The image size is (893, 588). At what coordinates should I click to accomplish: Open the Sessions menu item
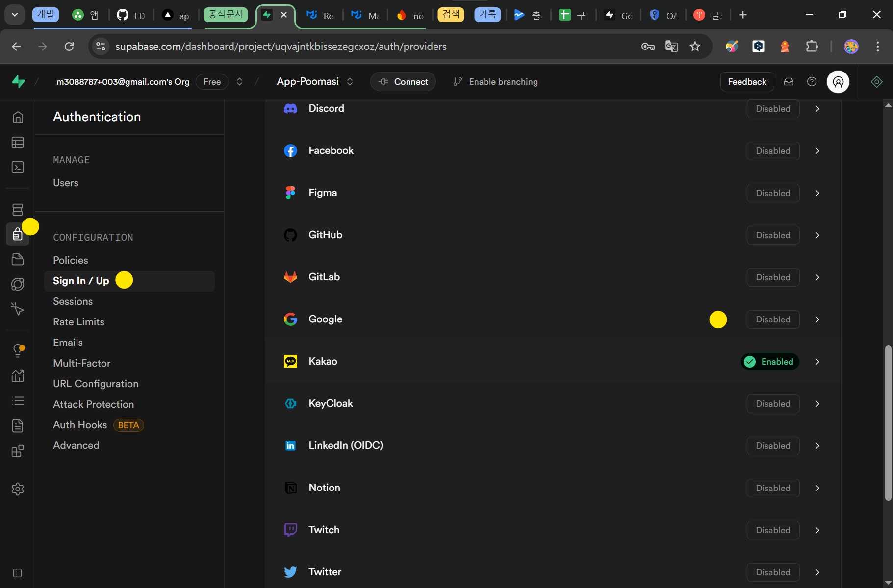[73, 301]
